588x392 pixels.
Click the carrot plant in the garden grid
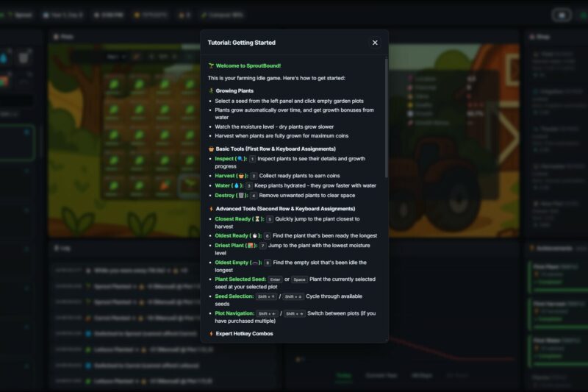164,186
